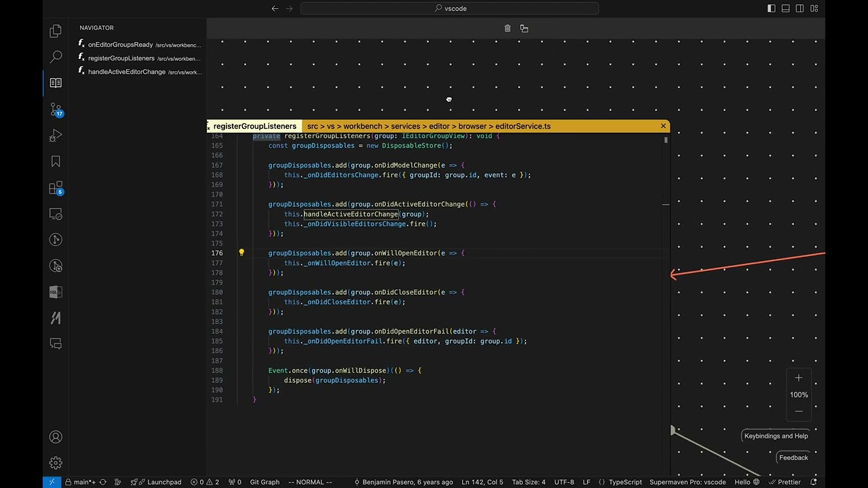Toggle the primary side bar layout button
Image resolution: width=868 pixels, height=488 pixels.
click(771, 8)
